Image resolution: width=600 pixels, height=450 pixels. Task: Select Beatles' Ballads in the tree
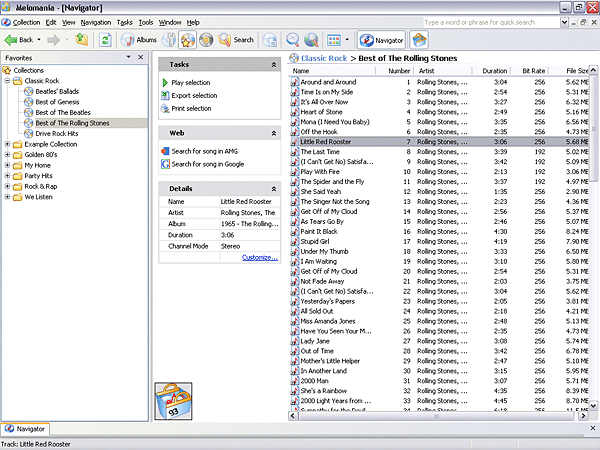[57, 91]
